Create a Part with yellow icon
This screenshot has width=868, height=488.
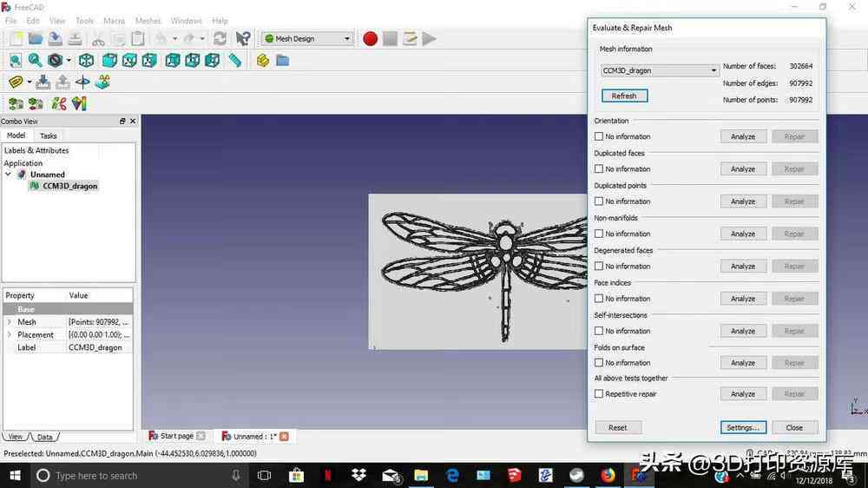[x=262, y=61]
